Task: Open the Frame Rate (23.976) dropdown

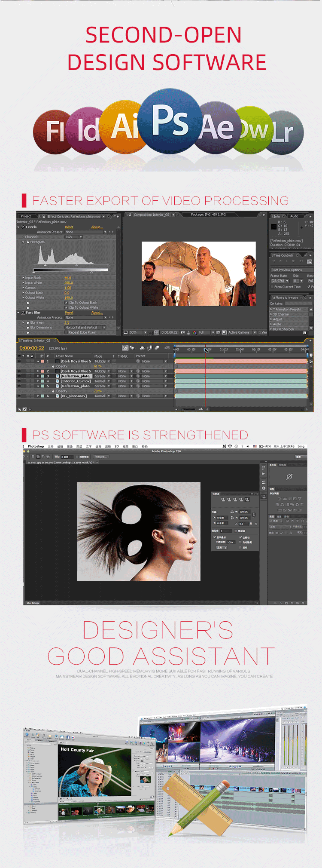Action: (x=279, y=281)
